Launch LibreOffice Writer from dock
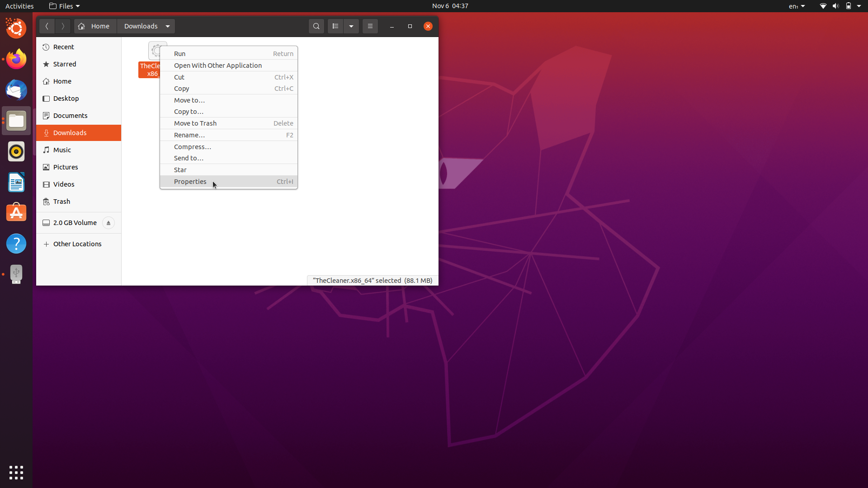Image resolution: width=868 pixels, height=488 pixels. tap(16, 182)
